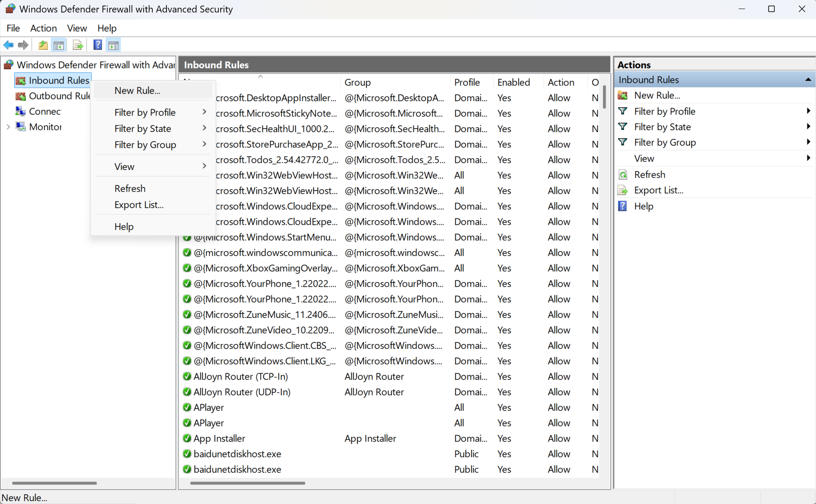816x504 pixels.
Task: Collapse the Inbound Rules actions section
Action: 808,80
